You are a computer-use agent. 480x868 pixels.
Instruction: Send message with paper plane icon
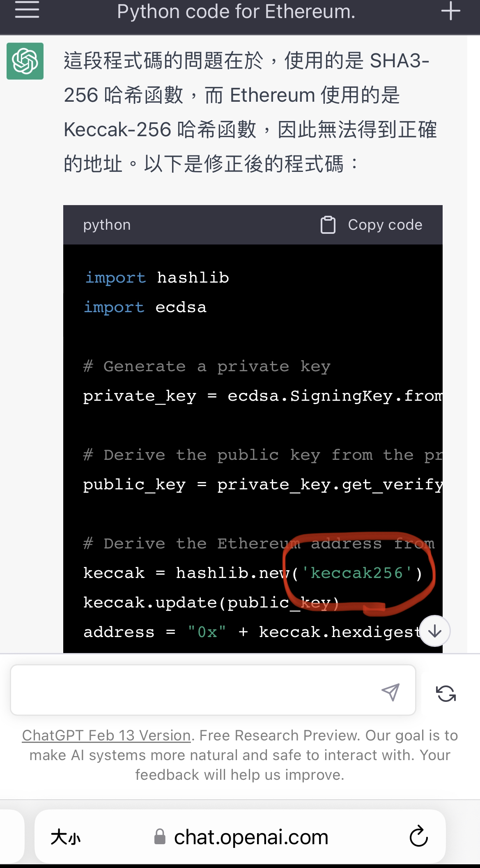(390, 692)
